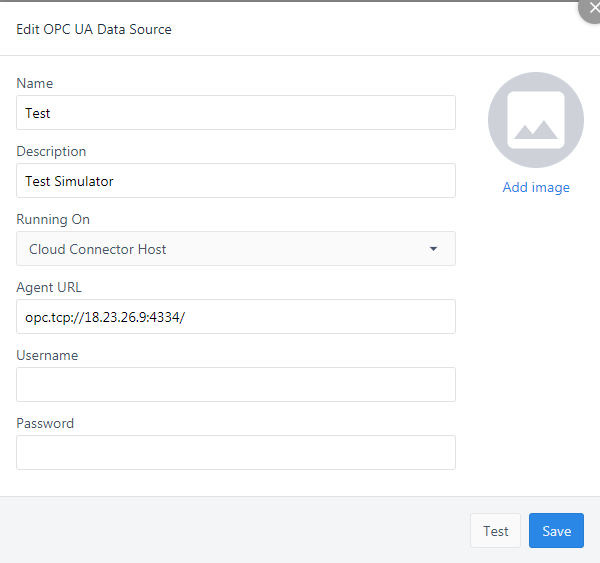The image size is (600, 563).
Task: Click the Running On label
Action: (53, 220)
